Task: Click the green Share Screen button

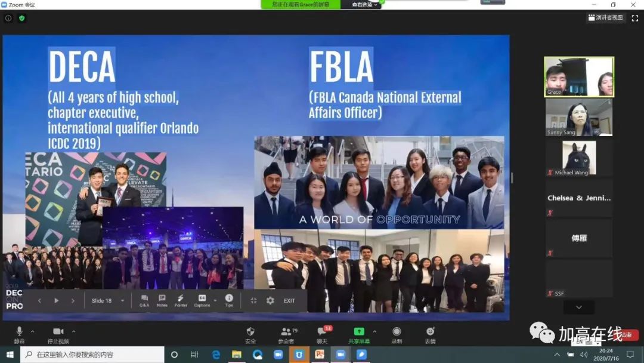Action: (x=359, y=334)
